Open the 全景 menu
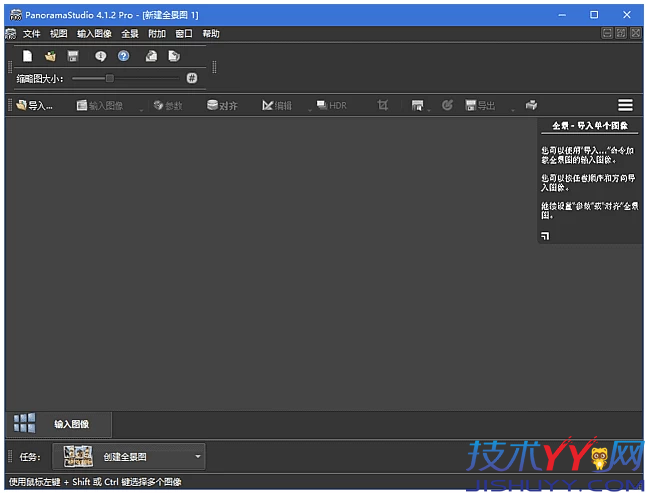This screenshot has width=646, height=493. tap(130, 33)
